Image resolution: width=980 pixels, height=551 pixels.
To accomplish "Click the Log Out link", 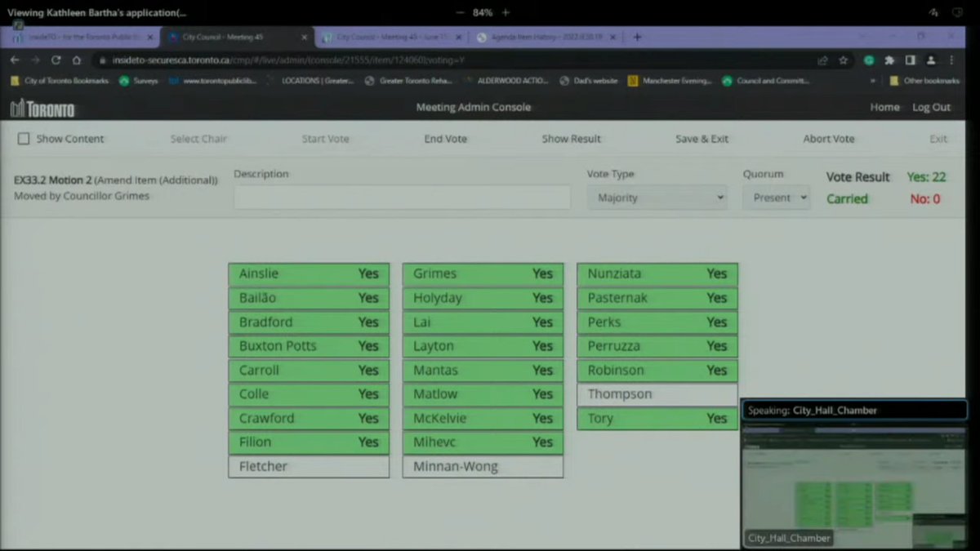I will [931, 107].
